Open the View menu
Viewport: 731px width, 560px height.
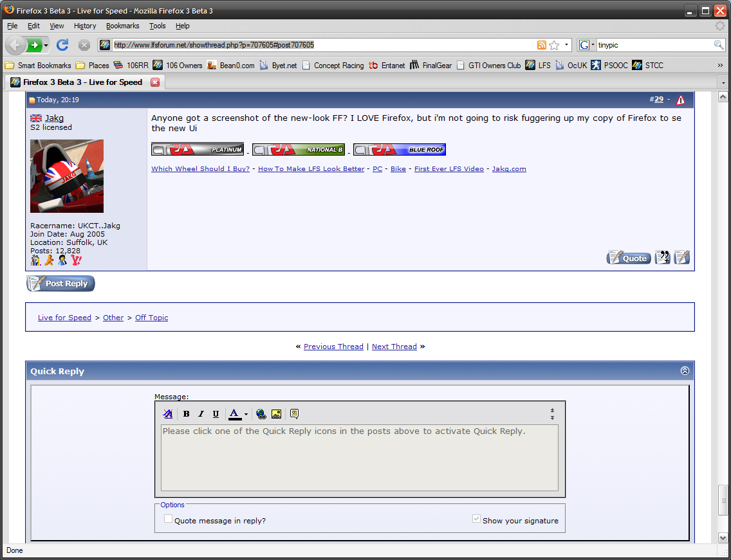point(57,26)
